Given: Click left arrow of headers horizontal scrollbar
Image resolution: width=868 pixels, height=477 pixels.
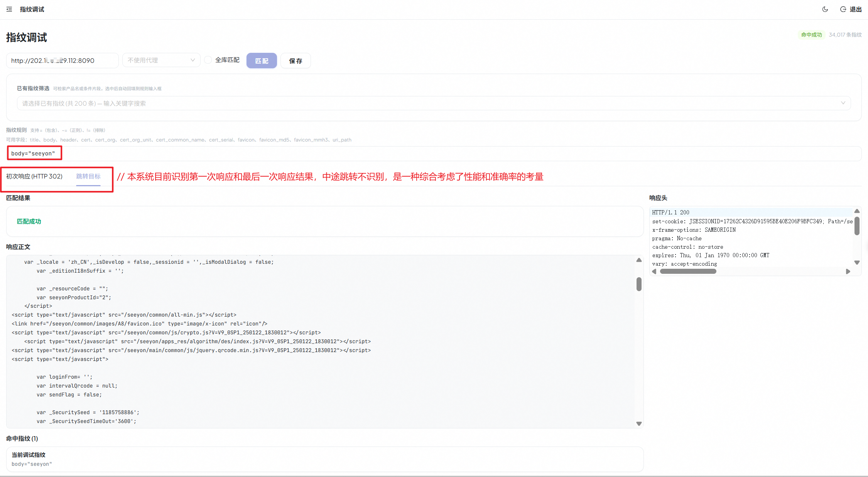Looking at the screenshot, I should (x=654, y=271).
